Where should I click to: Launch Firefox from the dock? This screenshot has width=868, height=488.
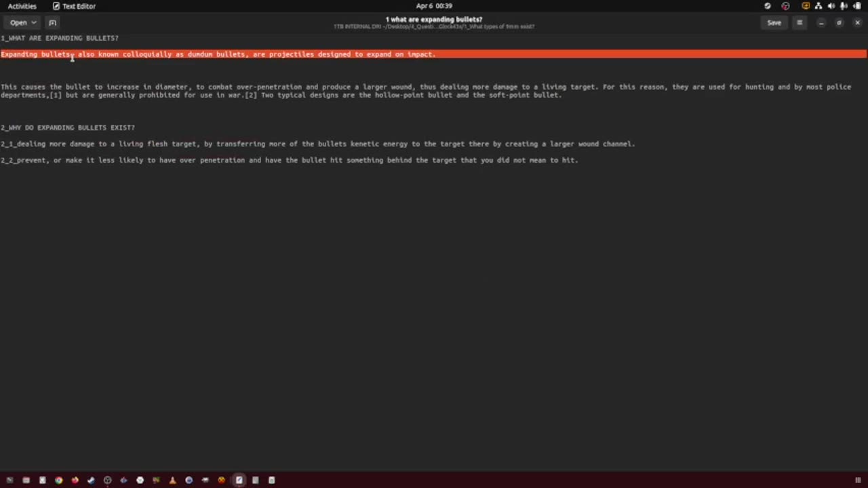coord(75,480)
